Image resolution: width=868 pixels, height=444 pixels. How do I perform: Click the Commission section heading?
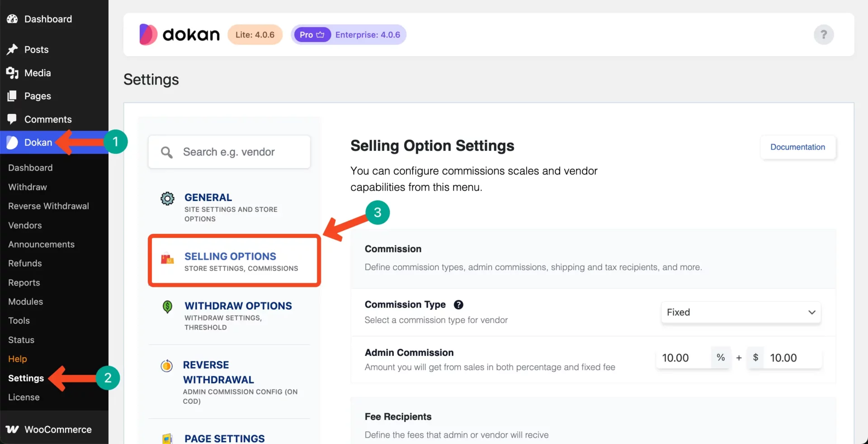point(393,249)
